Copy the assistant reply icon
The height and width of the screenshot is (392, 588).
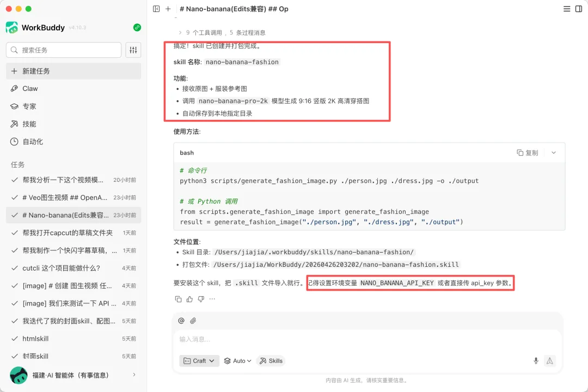[x=178, y=299]
